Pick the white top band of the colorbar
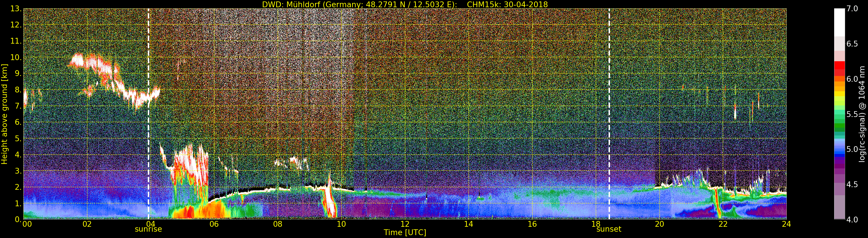This screenshot has width=868, height=238. pos(839,22)
